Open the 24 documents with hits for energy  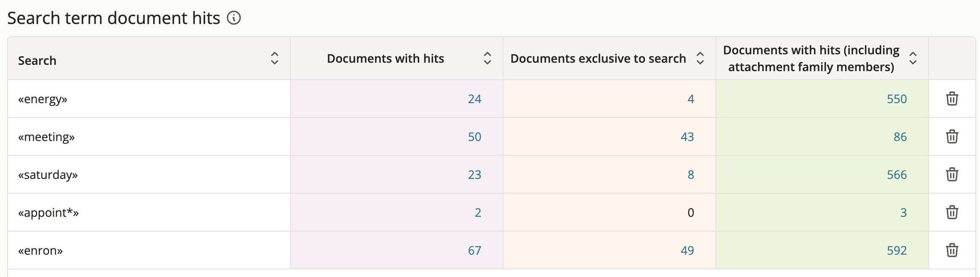474,99
